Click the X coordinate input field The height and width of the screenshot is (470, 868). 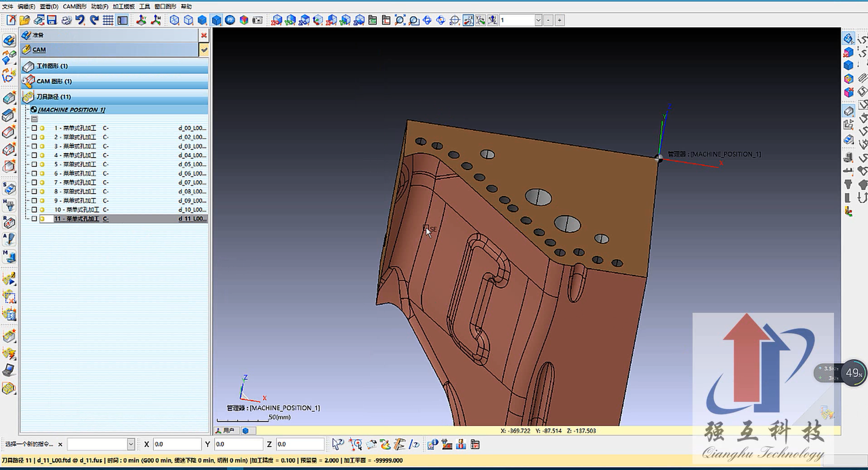tap(177, 444)
